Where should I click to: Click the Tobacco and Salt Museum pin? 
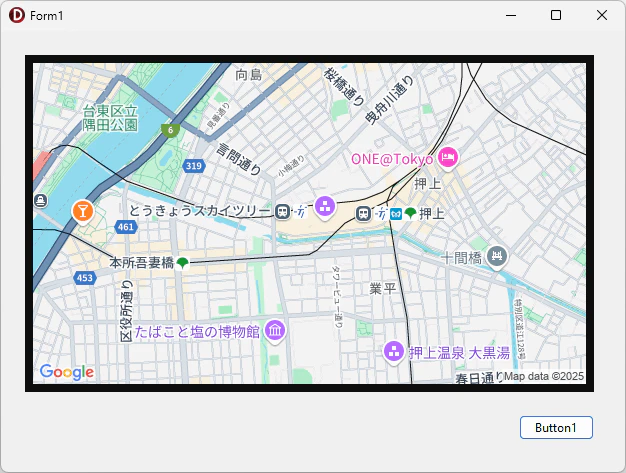275,331
